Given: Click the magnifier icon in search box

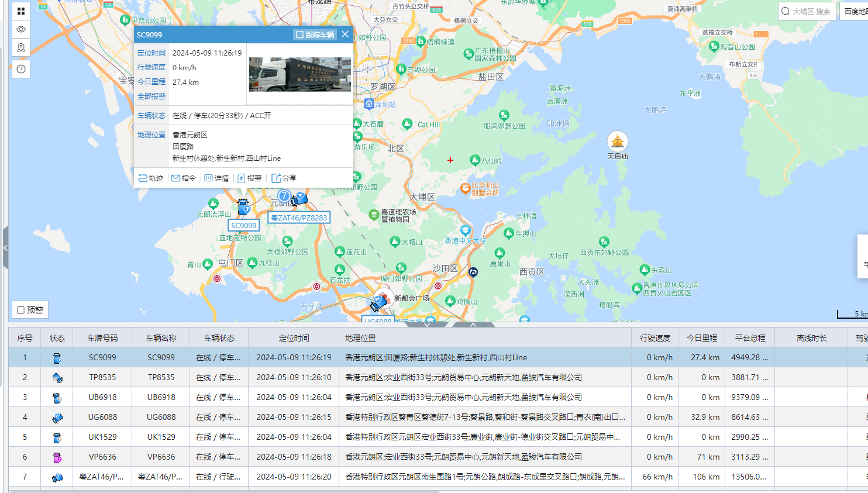Looking at the screenshot, I should pos(786,11).
